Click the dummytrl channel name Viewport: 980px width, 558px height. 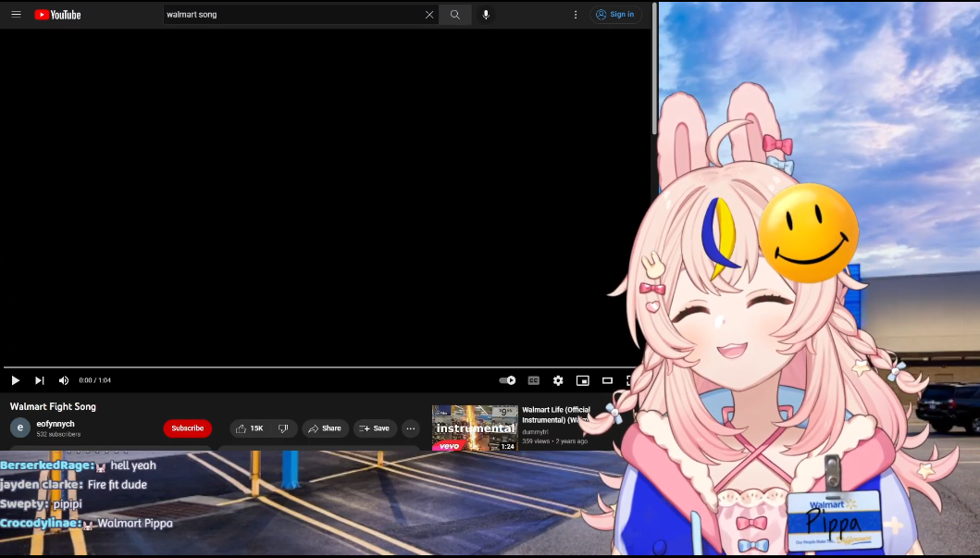coord(535,432)
